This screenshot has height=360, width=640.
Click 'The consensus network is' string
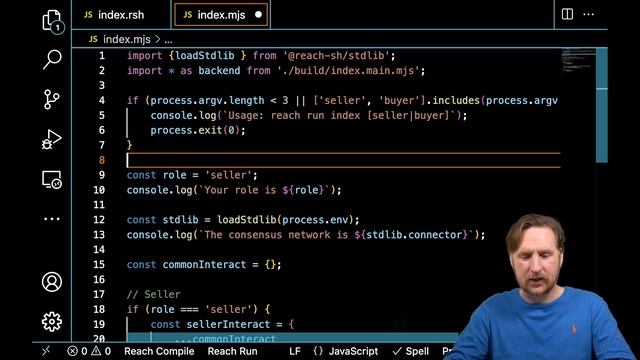click(x=276, y=235)
